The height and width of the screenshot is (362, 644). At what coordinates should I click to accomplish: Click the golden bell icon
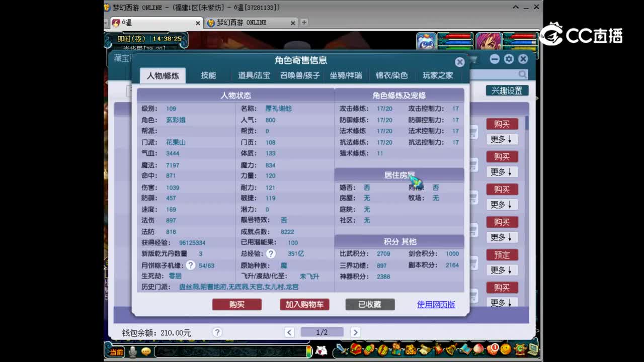click(451, 349)
